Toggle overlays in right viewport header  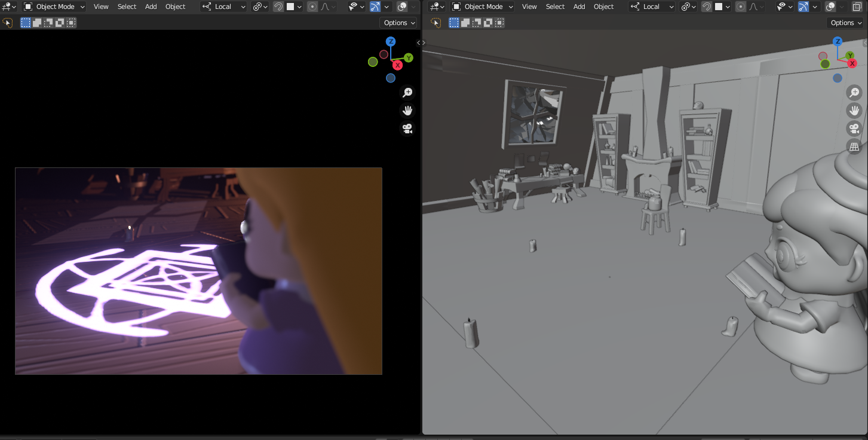831,7
